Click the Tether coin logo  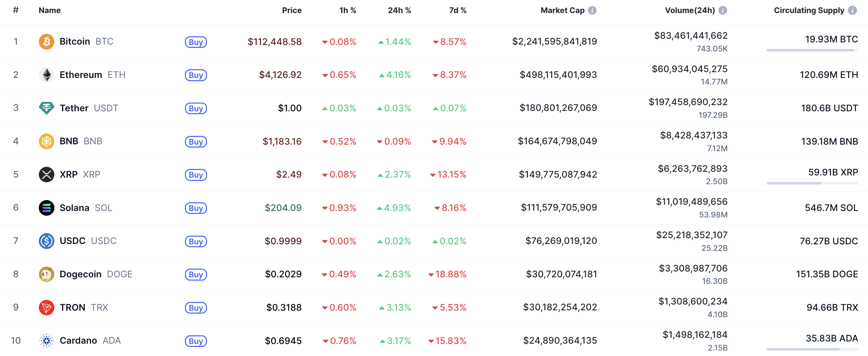coord(46,108)
